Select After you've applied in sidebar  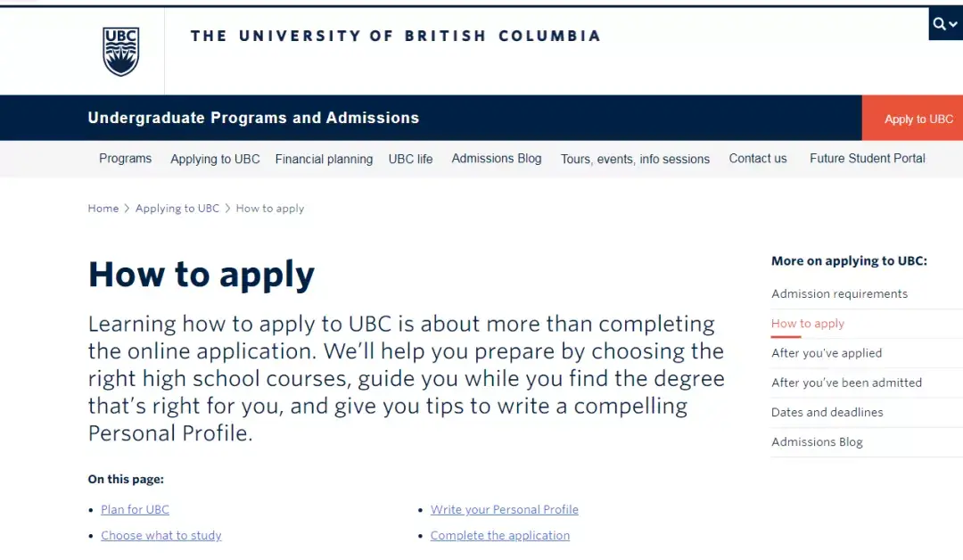point(826,353)
